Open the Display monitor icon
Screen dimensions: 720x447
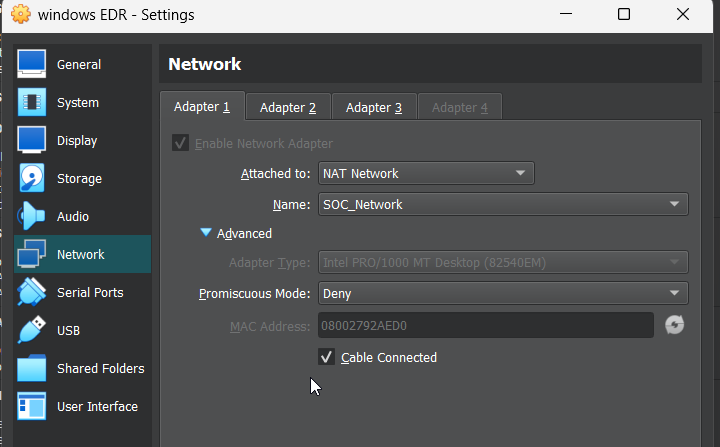[x=32, y=141]
